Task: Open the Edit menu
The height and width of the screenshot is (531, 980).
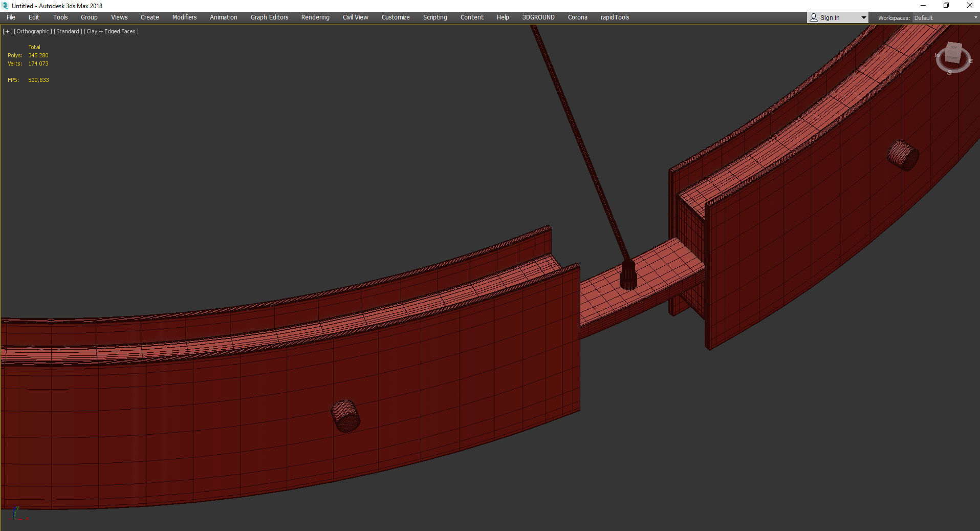Action: (34, 17)
